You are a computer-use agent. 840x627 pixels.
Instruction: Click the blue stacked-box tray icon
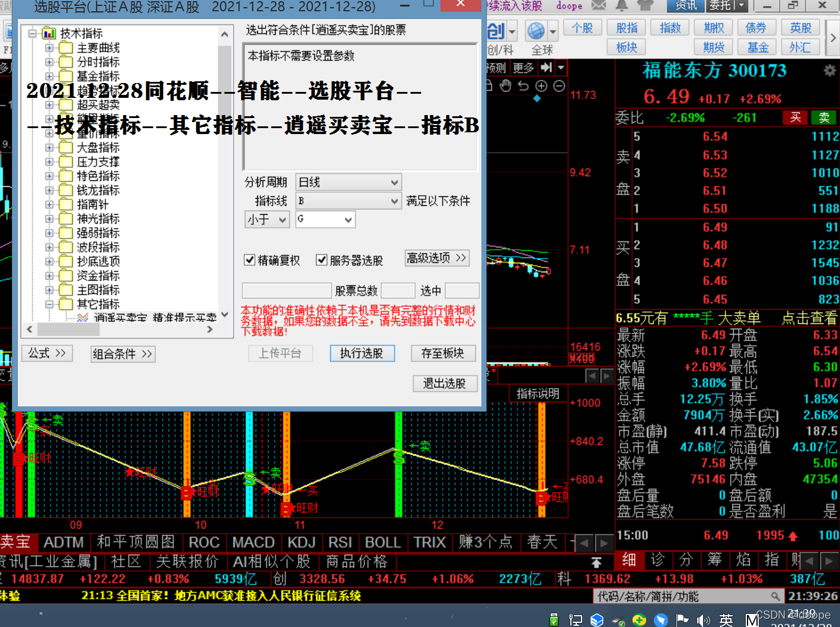597,620
